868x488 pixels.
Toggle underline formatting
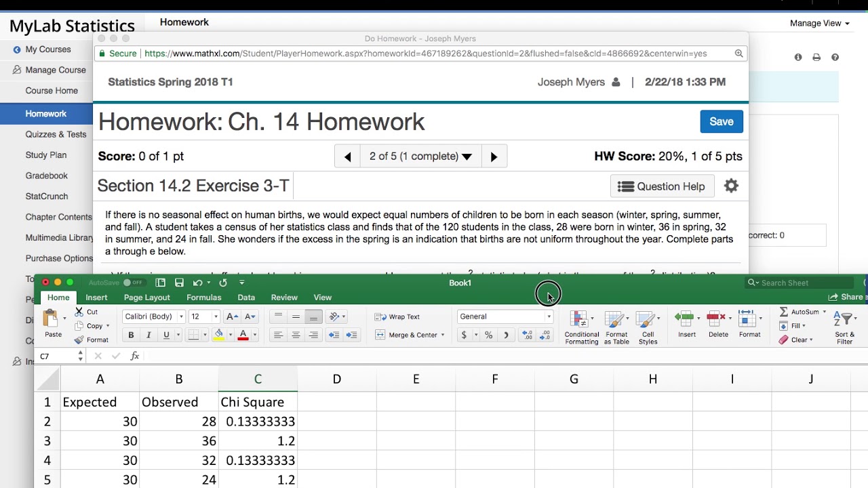tap(166, 335)
